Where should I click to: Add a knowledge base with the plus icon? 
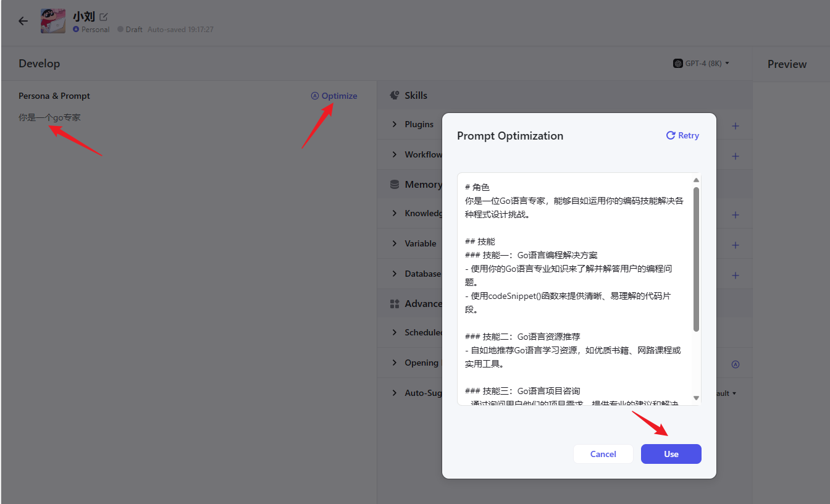pos(735,215)
